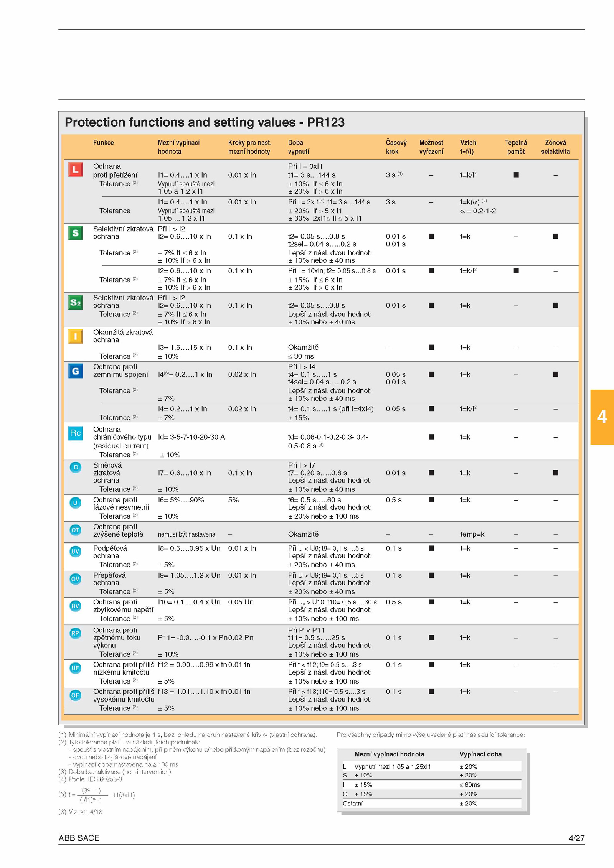Click the exclusion square in Rc row
614x868 pixels.
(431, 437)
